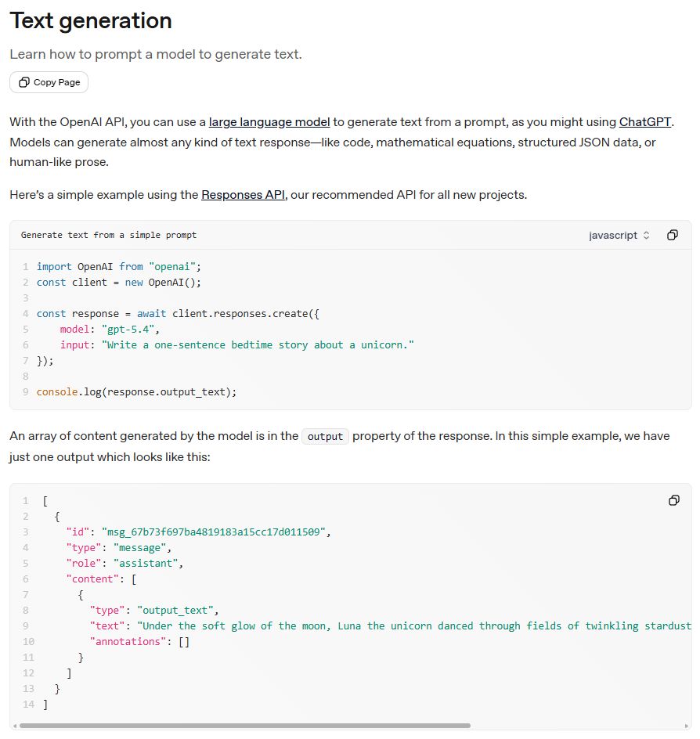Viewport: 700px width, 739px height.
Task: Click the Copy Page button
Action: tap(49, 82)
